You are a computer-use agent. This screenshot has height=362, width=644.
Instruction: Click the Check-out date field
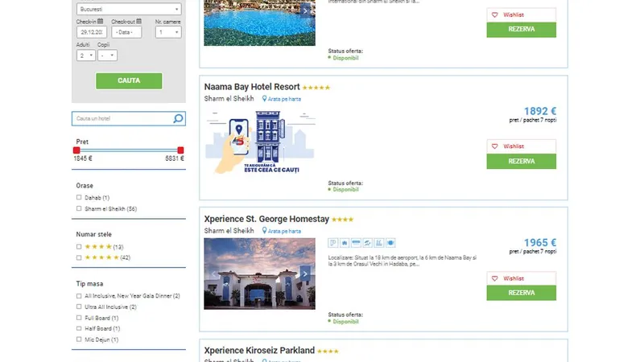[126, 32]
